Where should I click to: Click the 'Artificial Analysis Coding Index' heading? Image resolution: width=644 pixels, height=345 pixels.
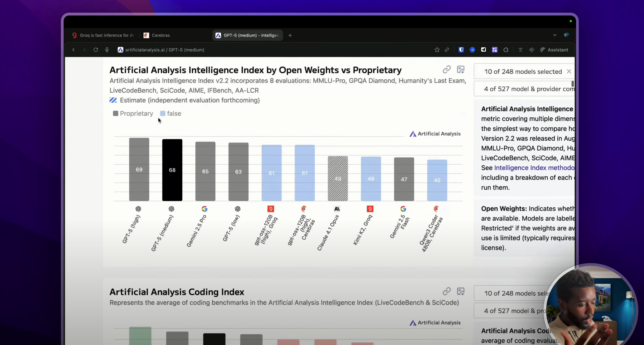coord(177,292)
